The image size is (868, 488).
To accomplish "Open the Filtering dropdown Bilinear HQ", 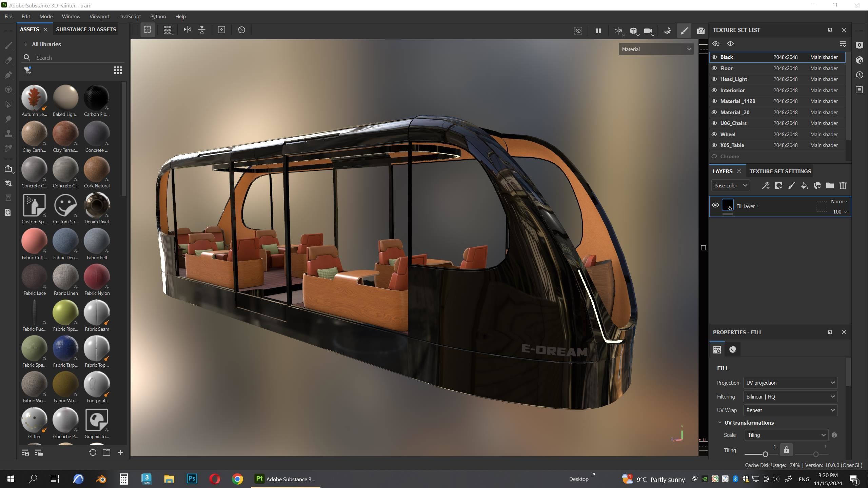I will 790,396.
